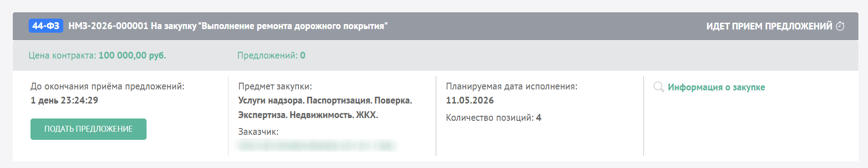
Task: Click the remaining-time countdown 1 день 23:24:29
Action: point(64,100)
